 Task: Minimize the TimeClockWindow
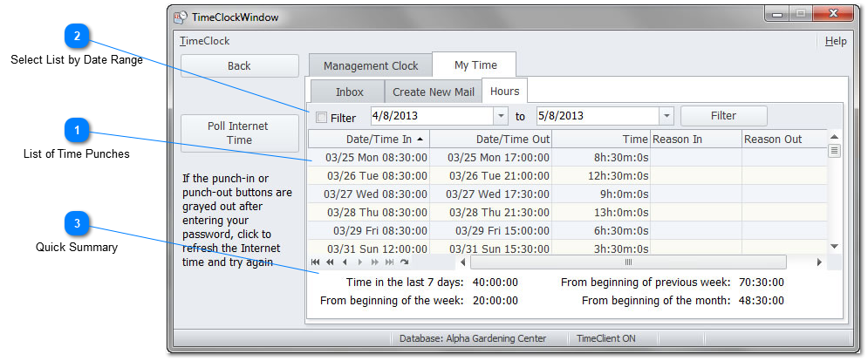(778, 14)
